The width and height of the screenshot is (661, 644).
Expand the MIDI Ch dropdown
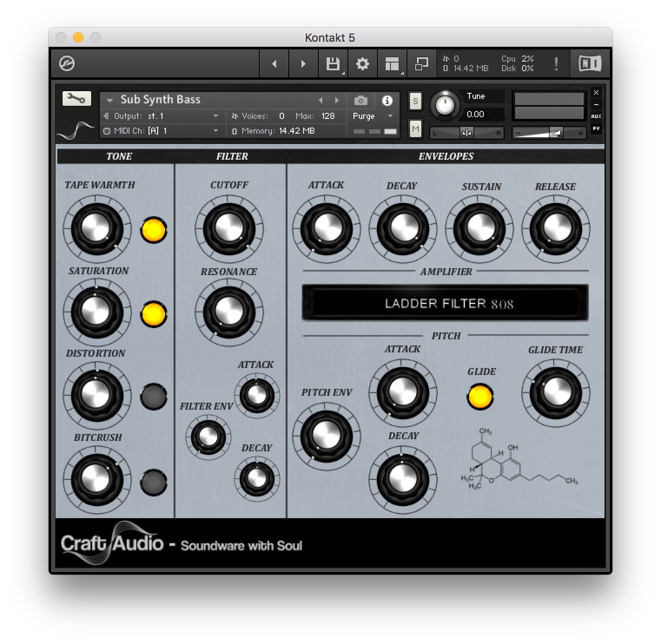[x=216, y=131]
